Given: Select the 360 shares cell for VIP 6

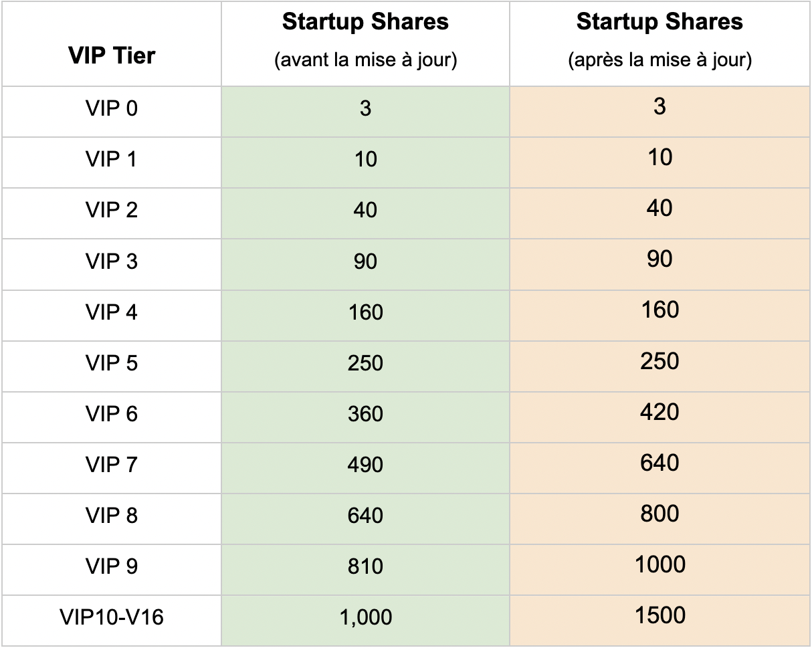Looking at the screenshot, I should tap(365, 414).
